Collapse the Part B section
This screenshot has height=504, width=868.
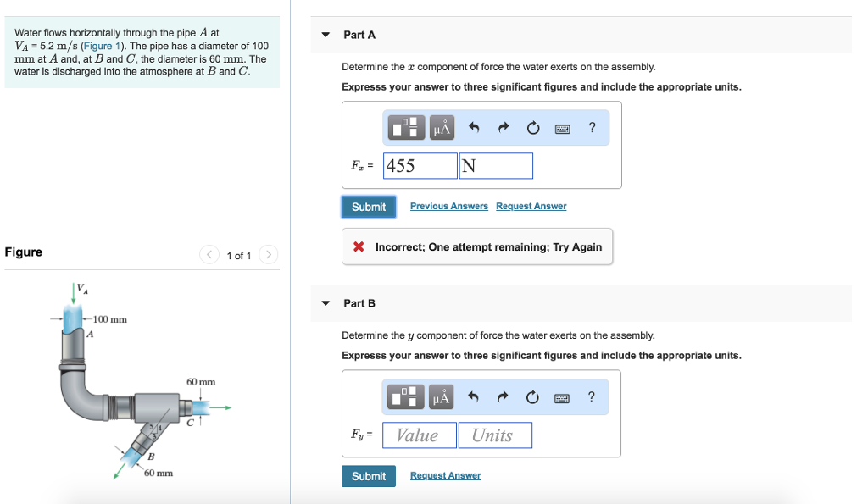click(x=325, y=303)
